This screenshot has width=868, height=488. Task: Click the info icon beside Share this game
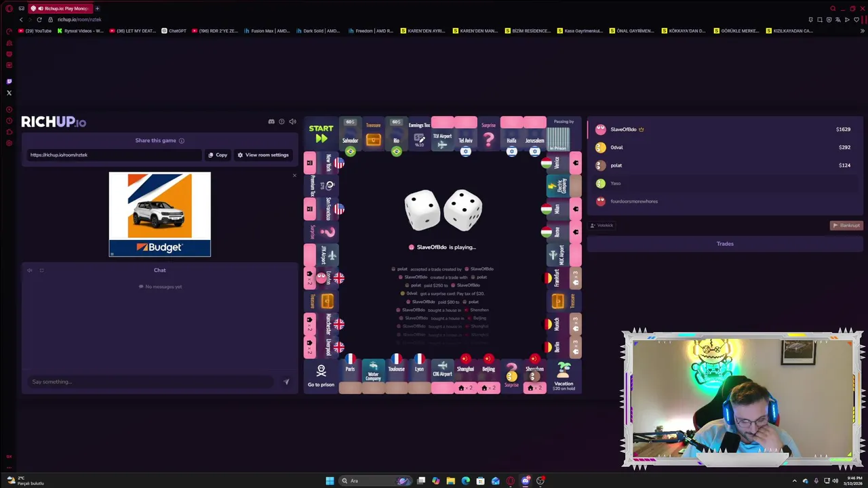(181, 141)
